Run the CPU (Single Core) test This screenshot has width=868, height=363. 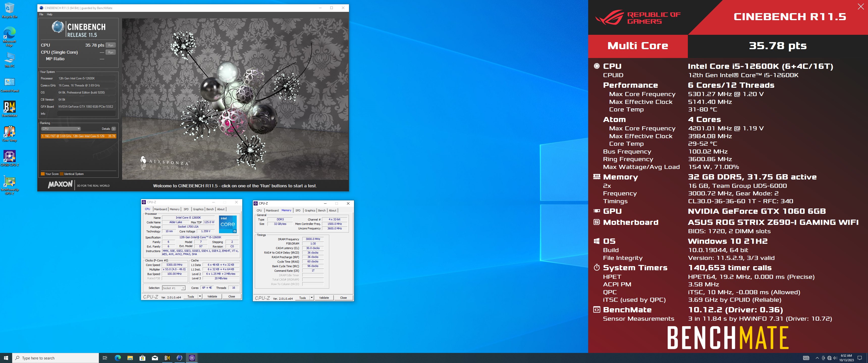111,52
